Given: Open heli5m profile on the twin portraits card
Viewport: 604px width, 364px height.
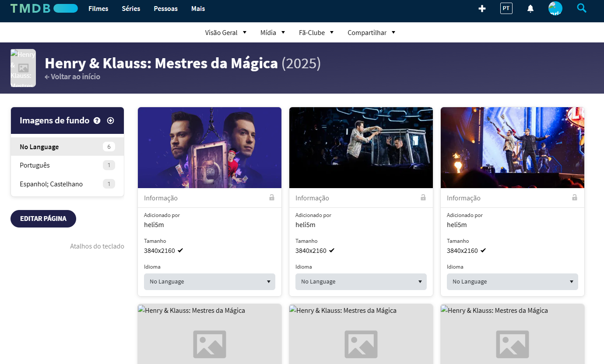Looking at the screenshot, I should click(154, 225).
